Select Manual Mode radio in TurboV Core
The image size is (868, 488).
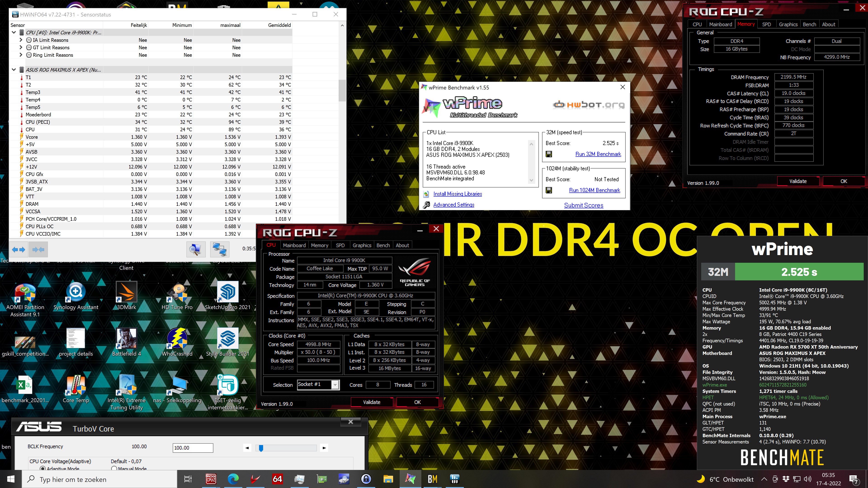114,469
